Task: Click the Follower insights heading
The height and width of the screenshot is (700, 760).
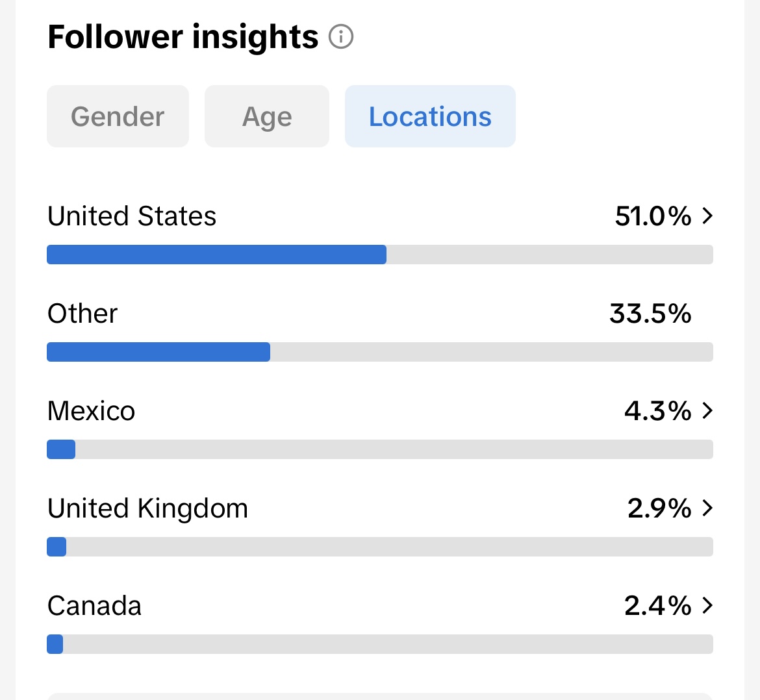Action: click(183, 37)
